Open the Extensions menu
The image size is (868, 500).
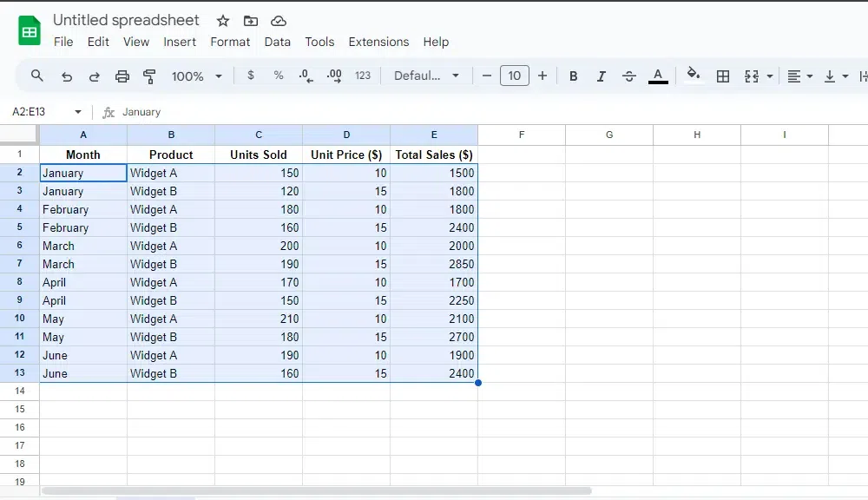pyautogui.click(x=378, y=42)
